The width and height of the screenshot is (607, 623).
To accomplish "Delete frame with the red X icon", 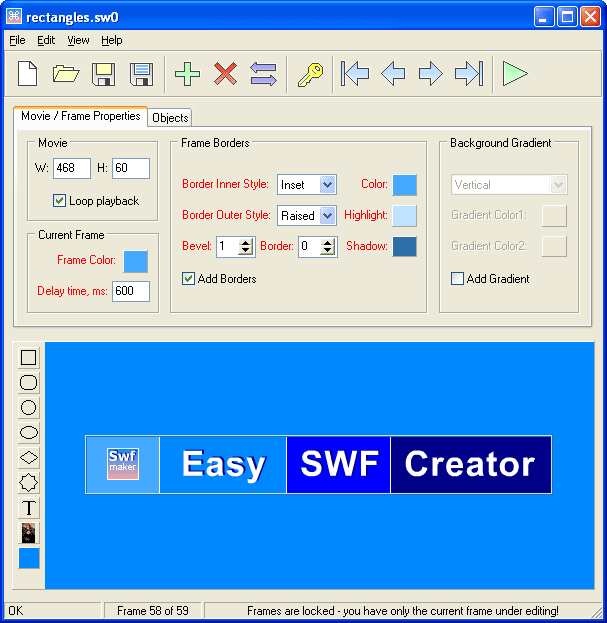I will 225,74.
